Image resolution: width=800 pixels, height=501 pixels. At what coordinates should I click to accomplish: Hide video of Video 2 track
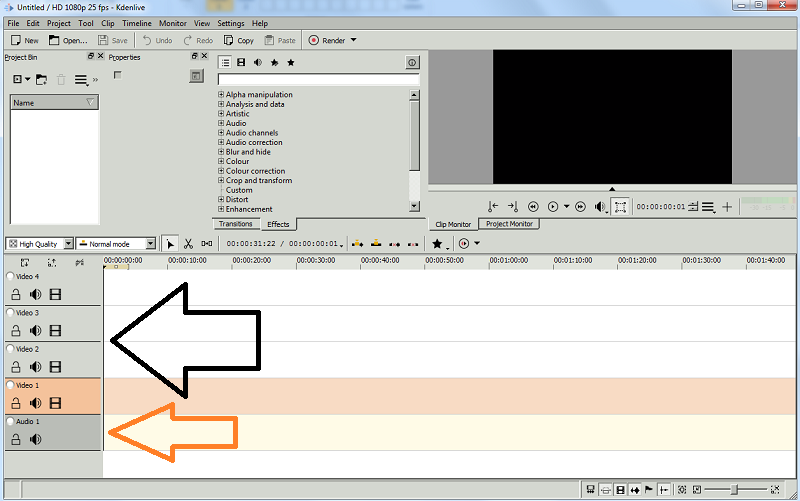click(x=55, y=367)
